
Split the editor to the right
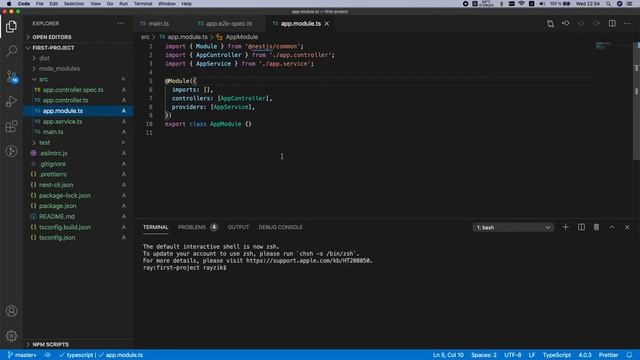pos(612,24)
